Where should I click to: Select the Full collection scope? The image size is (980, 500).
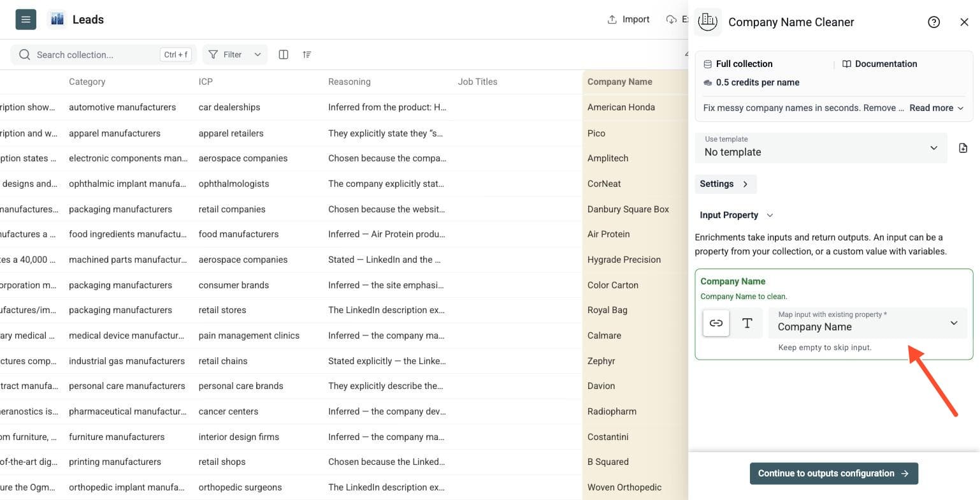point(738,64)
